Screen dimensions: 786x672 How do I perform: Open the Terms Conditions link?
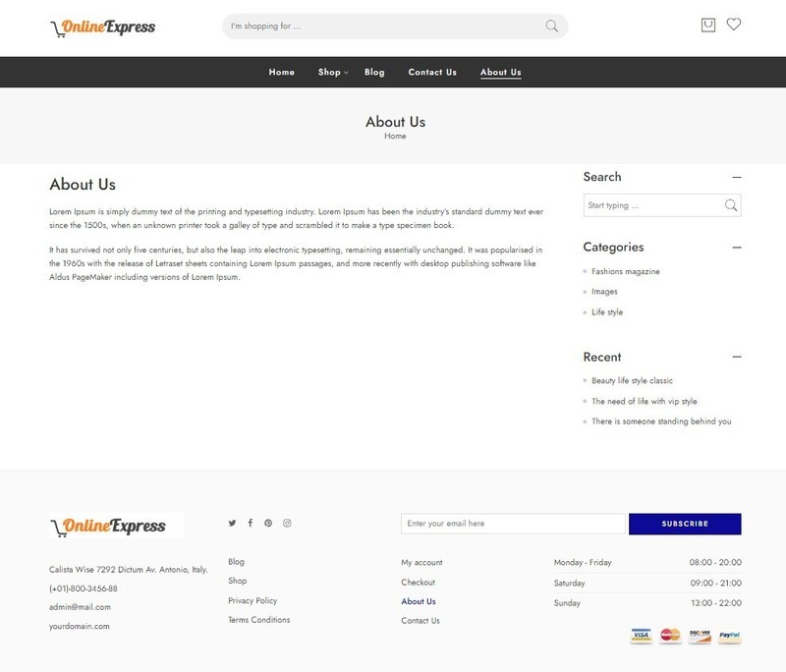click(259, 620)
